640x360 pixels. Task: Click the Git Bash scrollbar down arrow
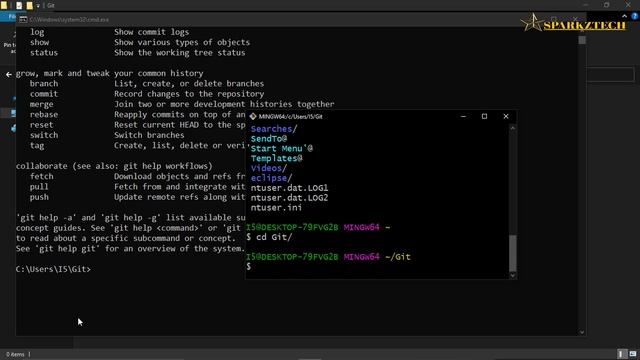coord(513,276)
